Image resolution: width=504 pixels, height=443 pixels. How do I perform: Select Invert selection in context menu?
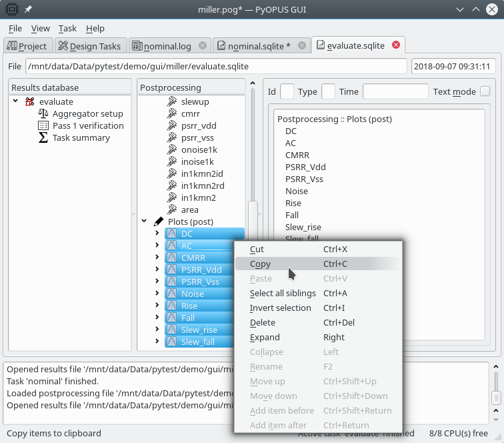pyautogui.click(x=280, y=308)
